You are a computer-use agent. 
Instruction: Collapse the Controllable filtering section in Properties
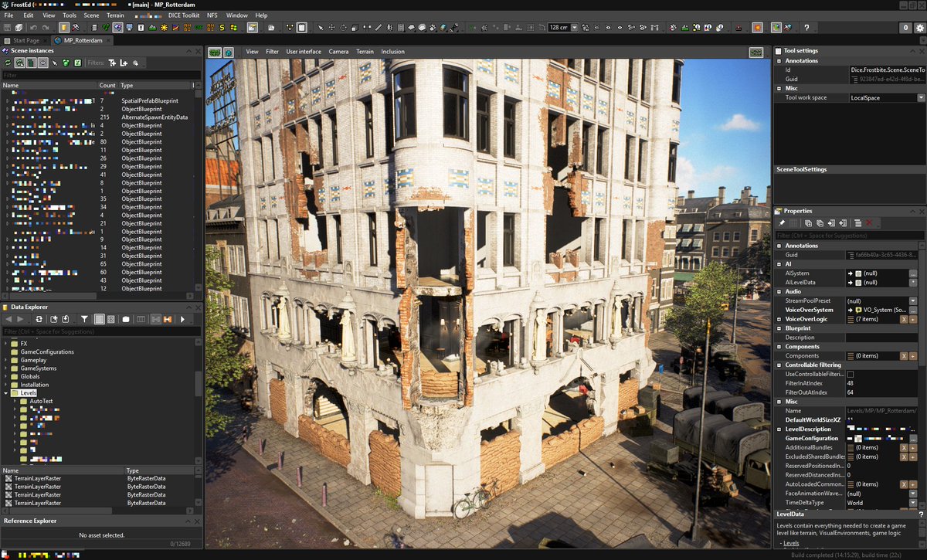779,365
